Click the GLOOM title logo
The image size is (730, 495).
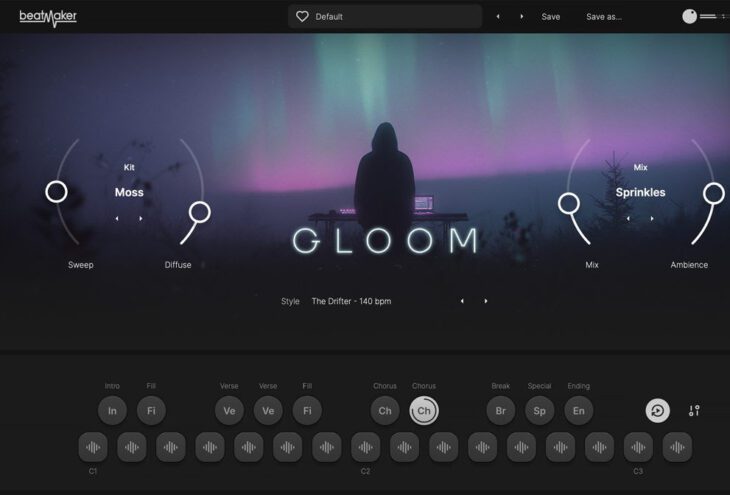[x=385, y=240]
